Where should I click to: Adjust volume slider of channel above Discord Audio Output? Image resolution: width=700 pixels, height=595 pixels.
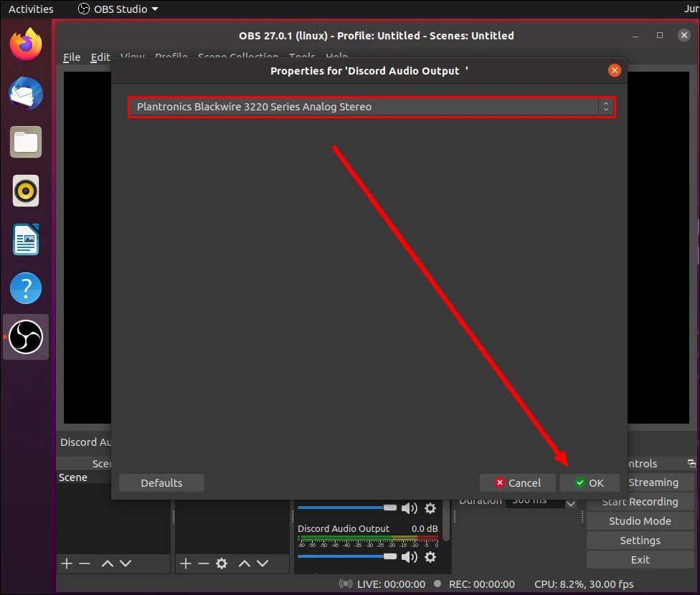pos(347,508)
